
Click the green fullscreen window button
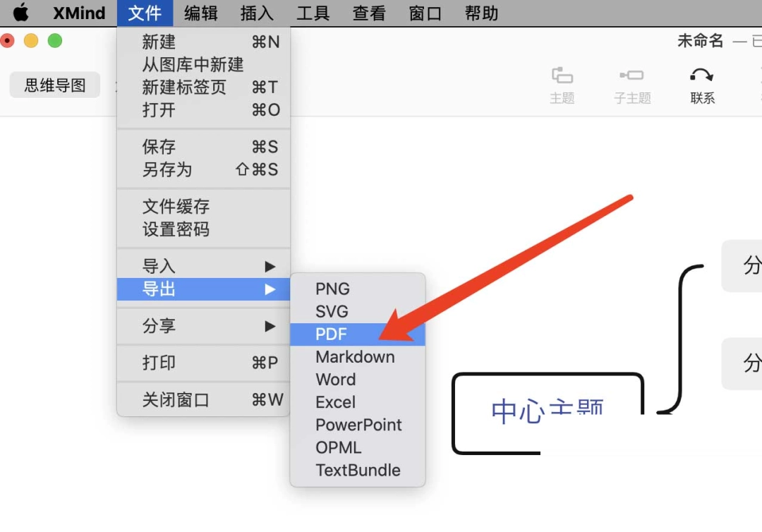[x=55, y=40]
